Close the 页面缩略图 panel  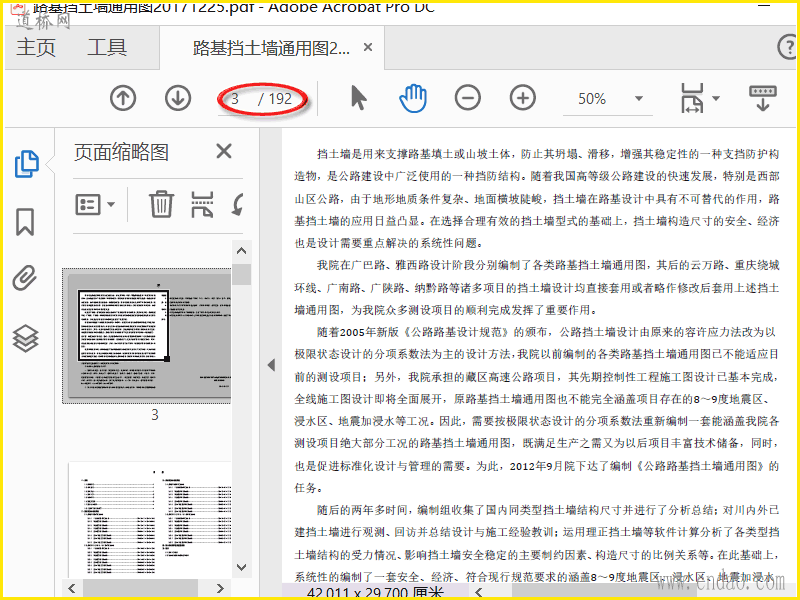point(224,152)
